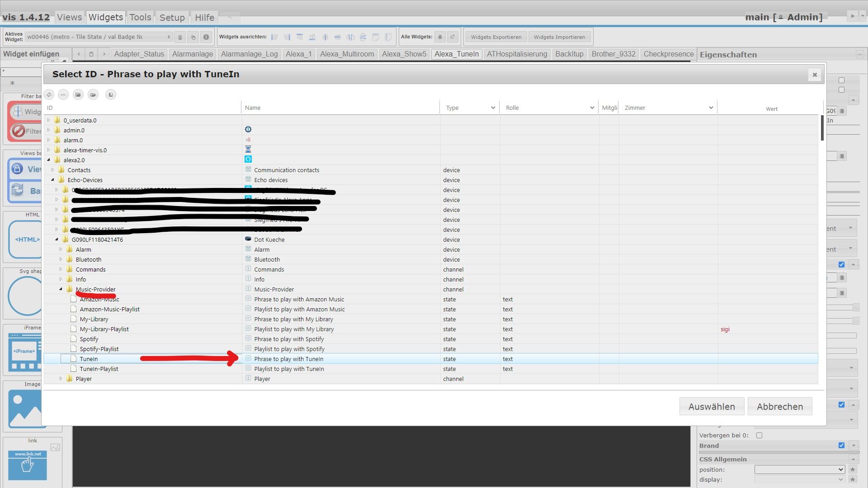Expand the 0_userdata.0 folder
Screen dimensions: 868x488
pyautogui.click(x=49, y=120)
